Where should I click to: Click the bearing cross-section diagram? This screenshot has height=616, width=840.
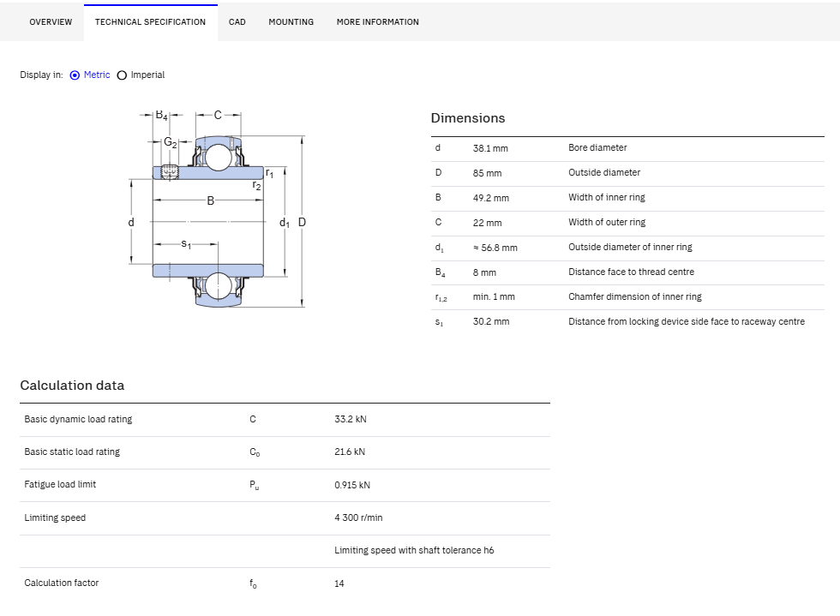(x=217, y=209)
